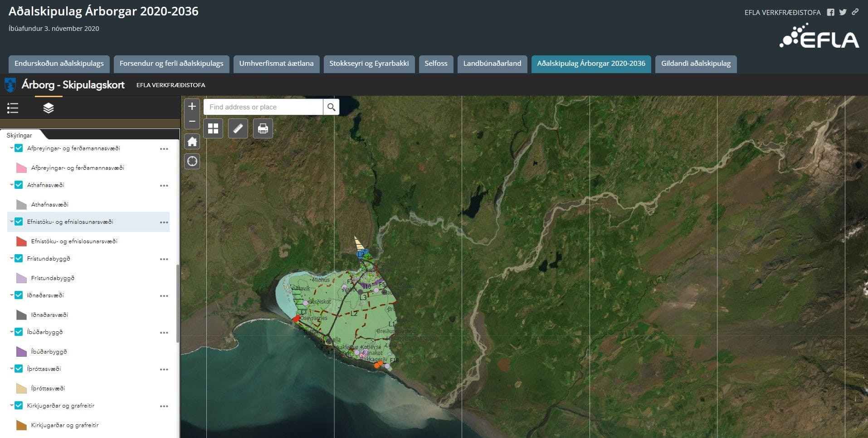The image size is (868, 438).
Task: Collapse Íþróttasvæði layer legend arrow
Action: coord(11,369)
